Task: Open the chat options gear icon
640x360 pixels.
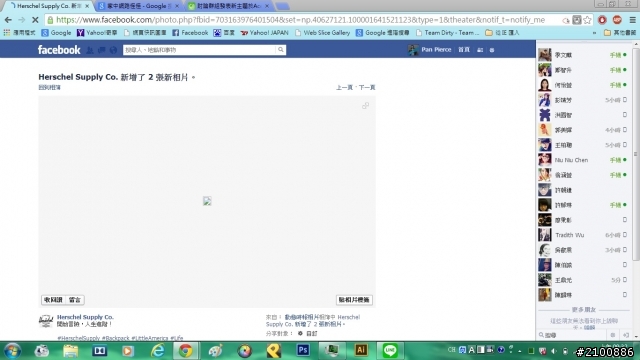Action: [x=613, y=335]
